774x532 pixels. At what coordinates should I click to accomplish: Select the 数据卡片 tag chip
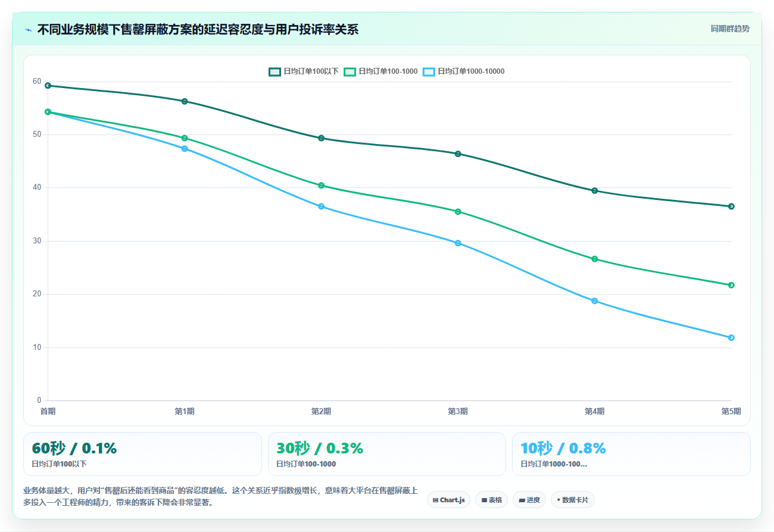[573, 500]
